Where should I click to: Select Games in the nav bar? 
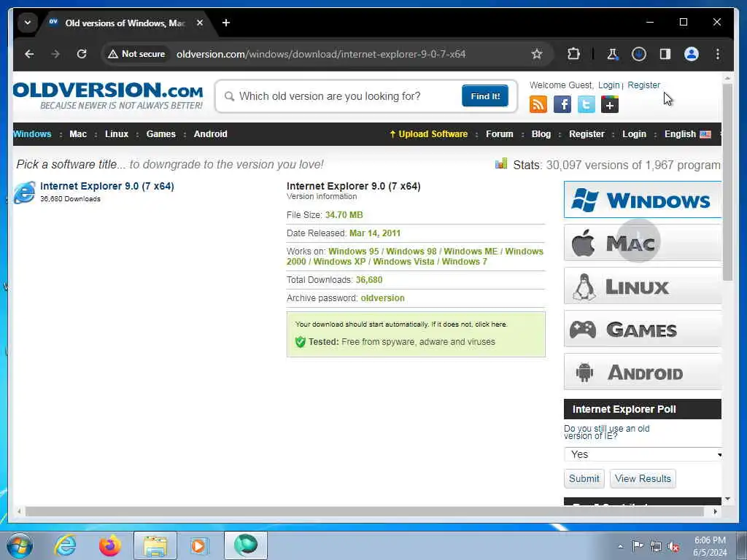pos(161,134)
